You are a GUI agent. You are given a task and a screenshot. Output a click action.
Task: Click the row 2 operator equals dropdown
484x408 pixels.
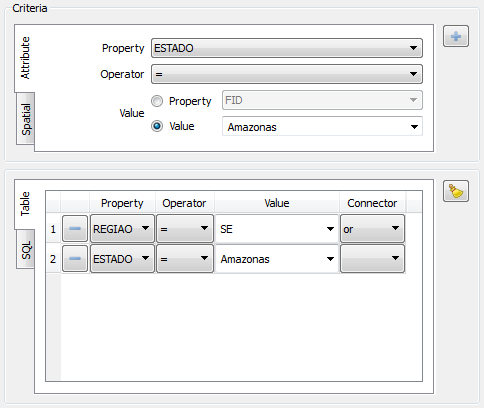click(x=185, y=259)
